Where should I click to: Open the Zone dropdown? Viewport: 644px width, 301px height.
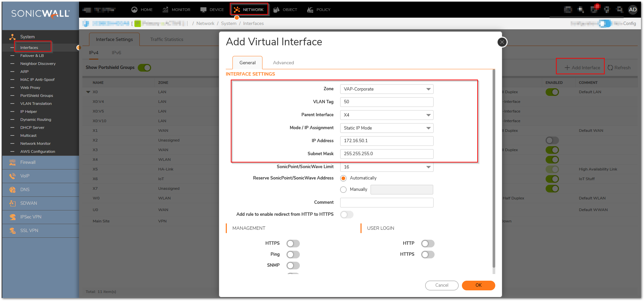tap(387, 89)
